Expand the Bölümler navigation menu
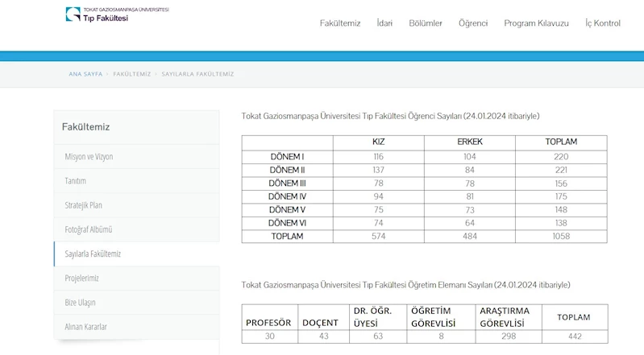Viewport: 644px width, 355px height. click(425, 23)
